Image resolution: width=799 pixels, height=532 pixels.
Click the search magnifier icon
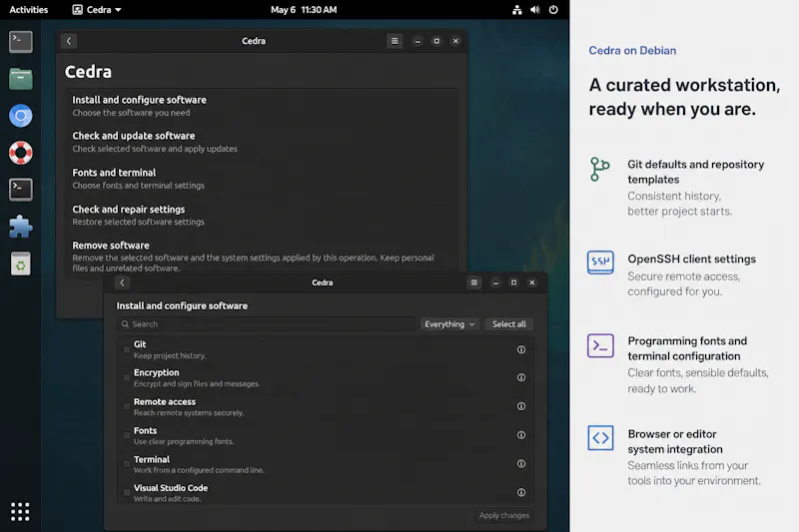point(126,323)
